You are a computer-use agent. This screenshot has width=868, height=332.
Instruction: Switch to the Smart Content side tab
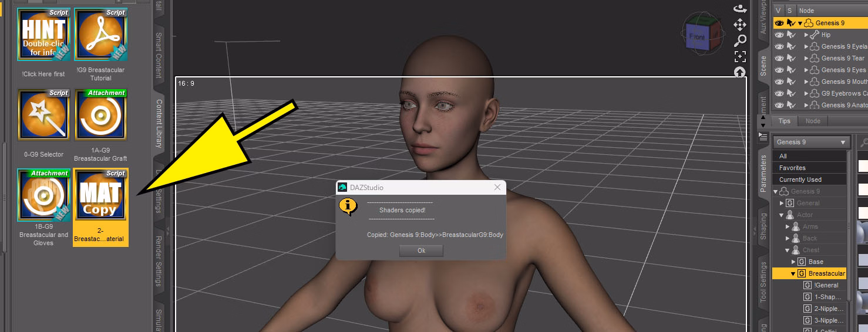[x=159, y=55]
